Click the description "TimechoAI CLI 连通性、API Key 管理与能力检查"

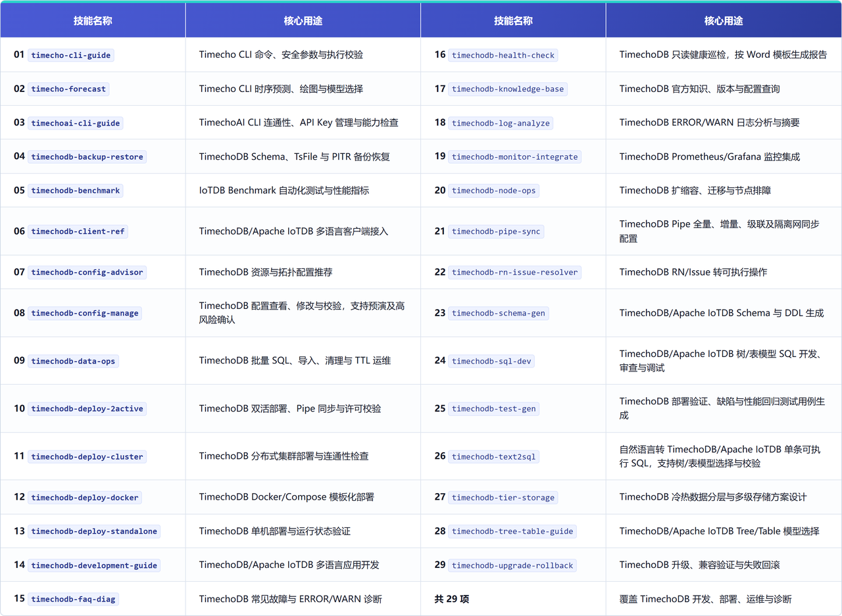coord(299,122)
